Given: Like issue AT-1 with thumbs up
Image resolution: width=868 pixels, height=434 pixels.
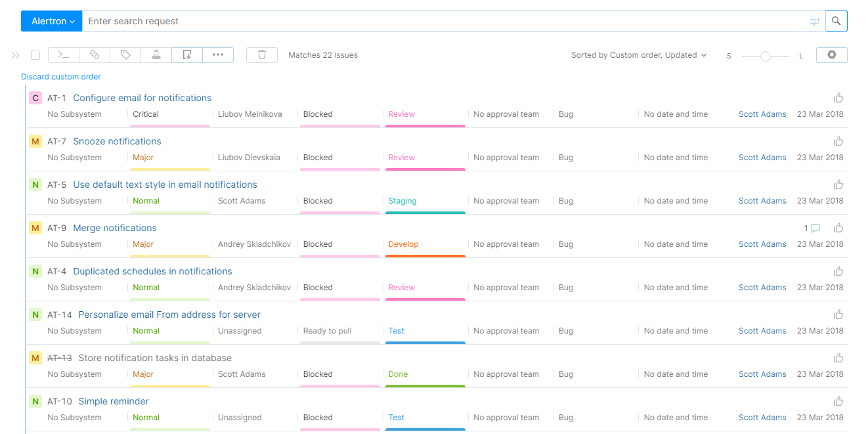Looking at the screenshot, I should point(838,98).
